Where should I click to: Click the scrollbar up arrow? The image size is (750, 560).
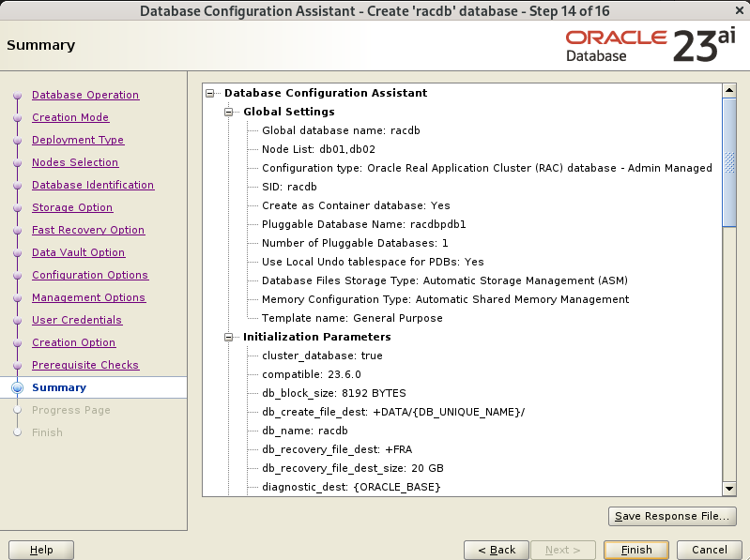pos(729,90)
